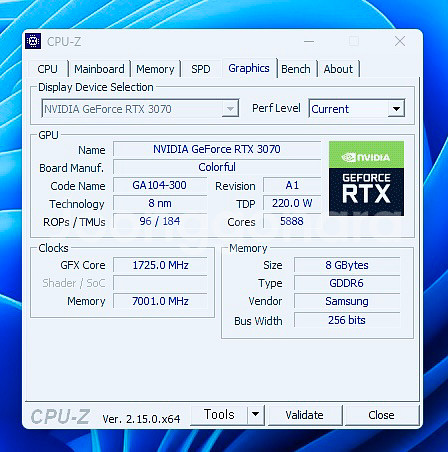Expand the Tools dropdown arrow
This screenshot has width=448, height=452.
click(256, 415)
